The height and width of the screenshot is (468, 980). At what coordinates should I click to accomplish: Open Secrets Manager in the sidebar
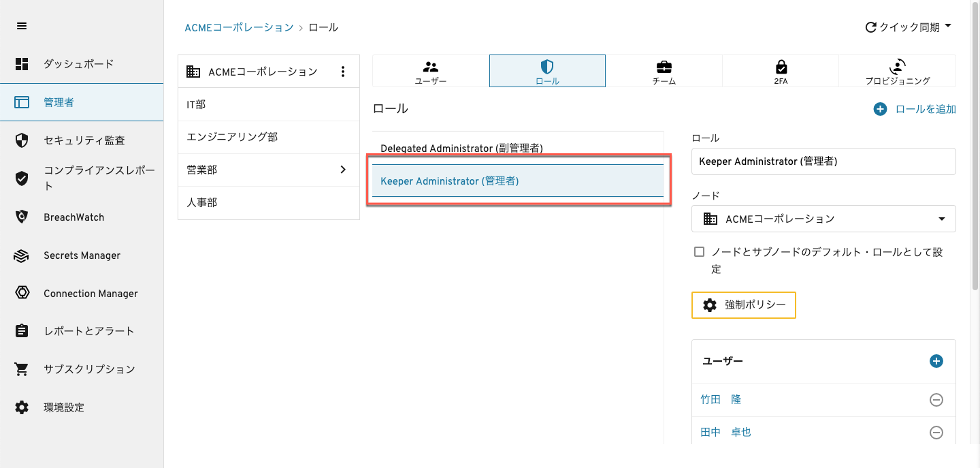point(82,255)
